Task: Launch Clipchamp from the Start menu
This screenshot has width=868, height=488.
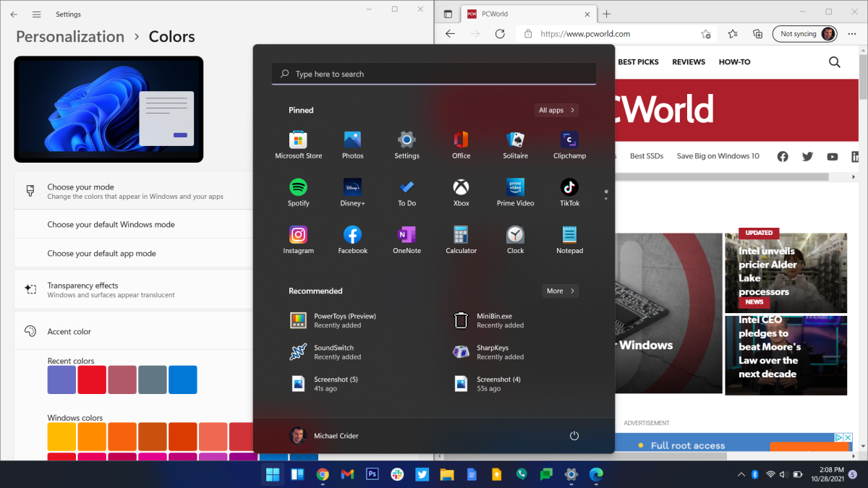Action: pos(569,145)
